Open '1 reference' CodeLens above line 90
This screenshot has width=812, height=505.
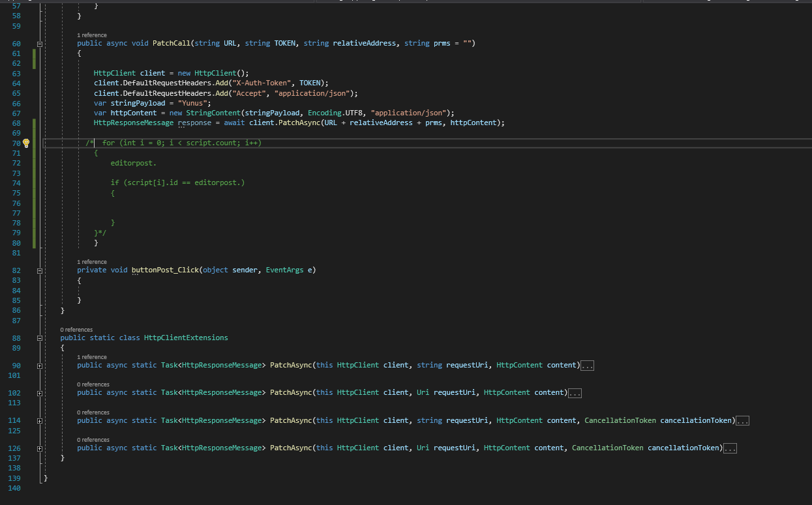(x=91, y=357)
